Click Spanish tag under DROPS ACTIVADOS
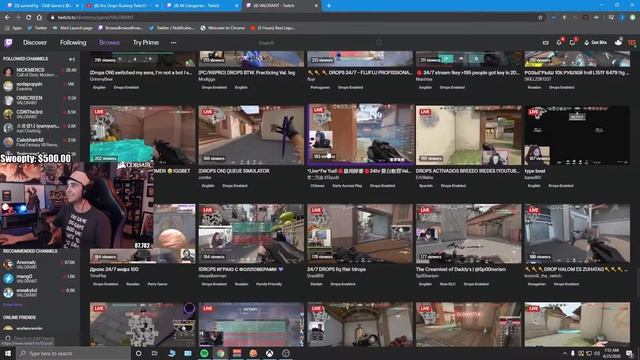 426,186
